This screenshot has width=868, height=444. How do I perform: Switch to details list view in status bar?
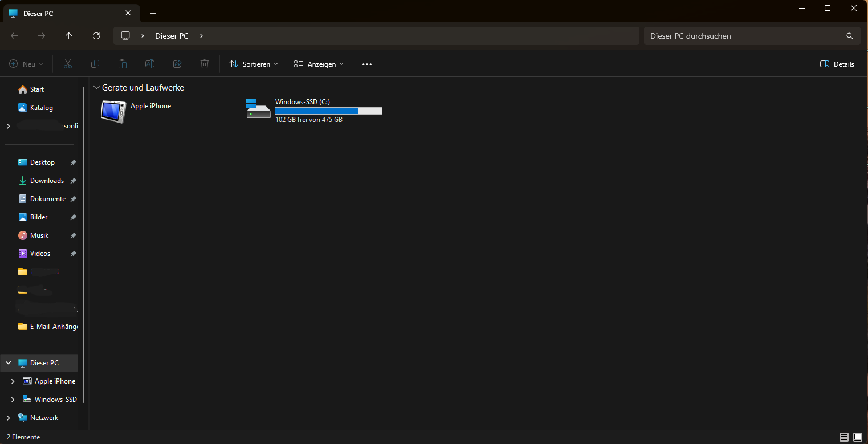click(x=844, y=437)
